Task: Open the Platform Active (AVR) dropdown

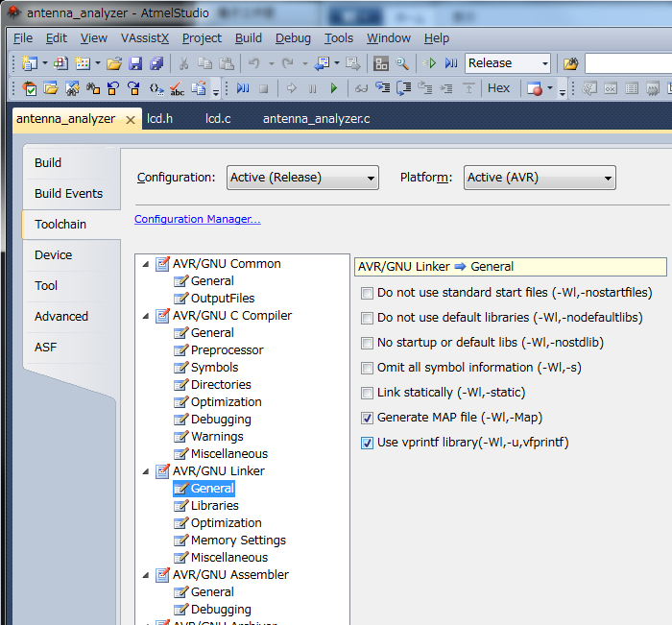Action: [x=540, y=178]
